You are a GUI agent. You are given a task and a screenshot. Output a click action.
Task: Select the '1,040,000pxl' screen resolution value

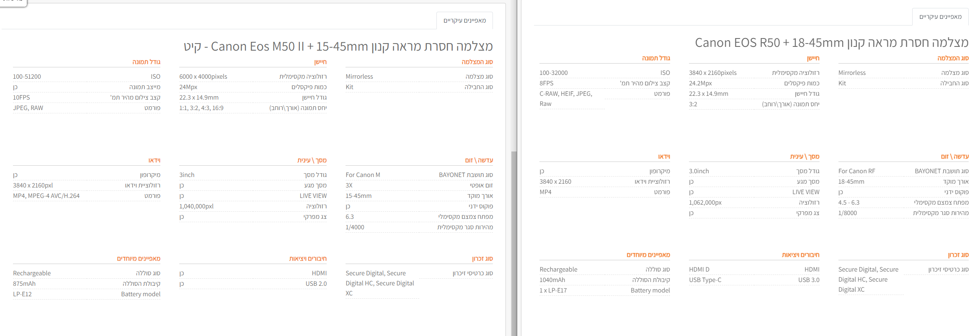[x=196, y=206]
